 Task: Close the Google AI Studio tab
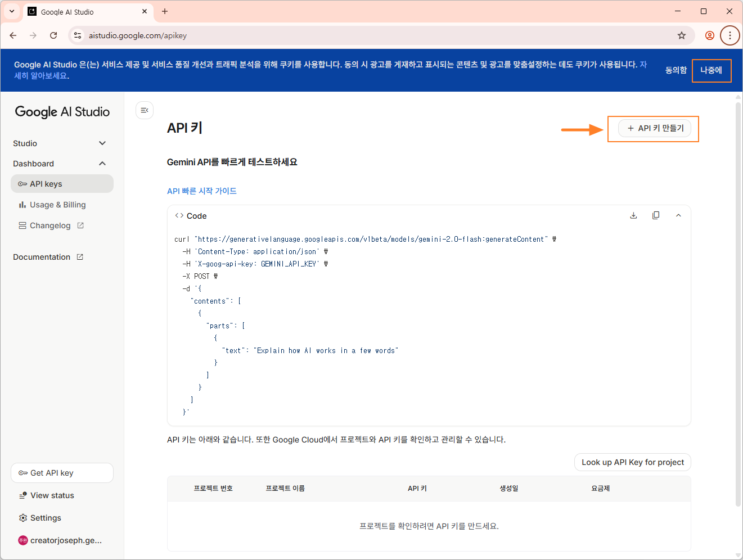tap(145, 11)
